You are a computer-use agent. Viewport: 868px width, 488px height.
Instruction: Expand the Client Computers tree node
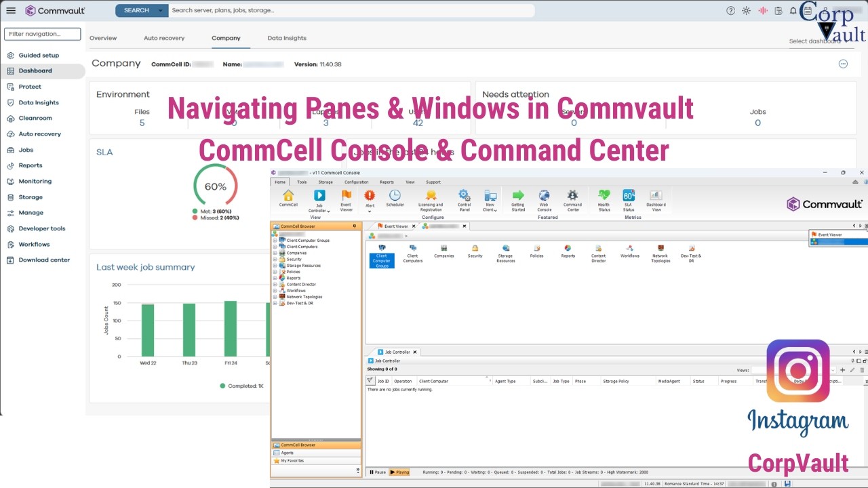275,247
